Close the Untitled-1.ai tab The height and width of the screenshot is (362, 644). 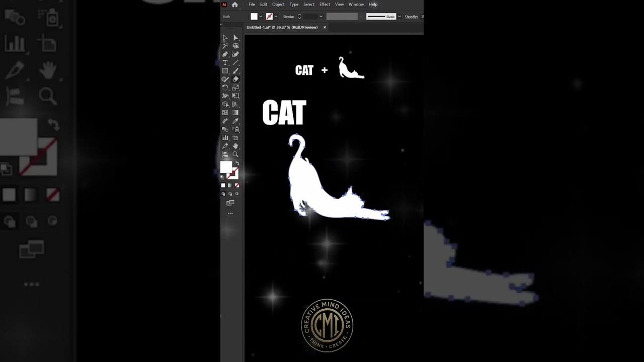tap(325, 27)
